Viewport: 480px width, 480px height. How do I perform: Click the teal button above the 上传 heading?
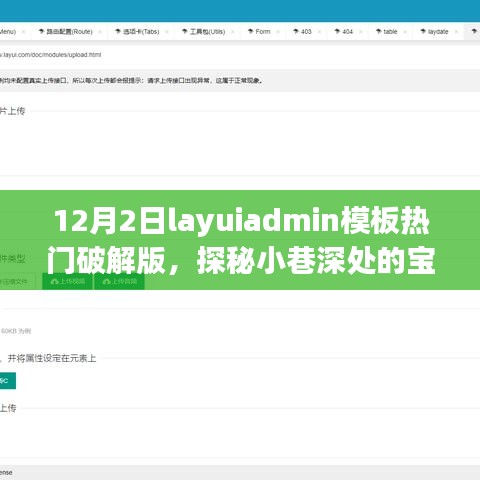point(8,381)
